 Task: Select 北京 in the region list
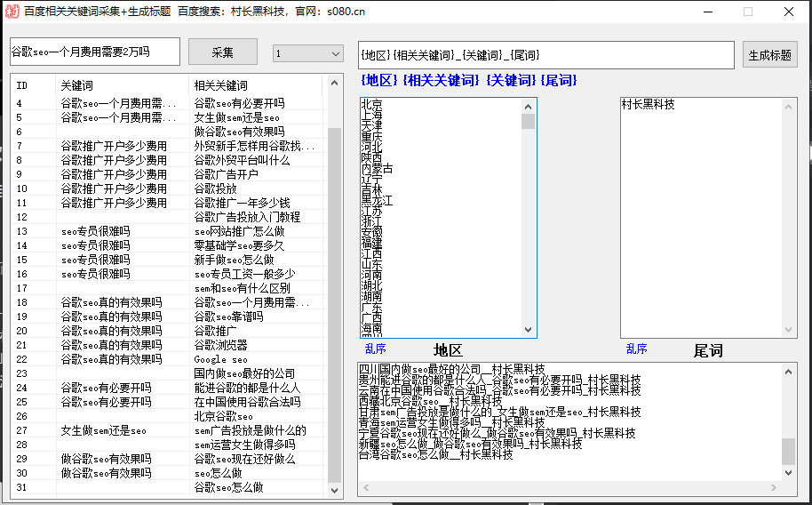[x=371, y=105]
